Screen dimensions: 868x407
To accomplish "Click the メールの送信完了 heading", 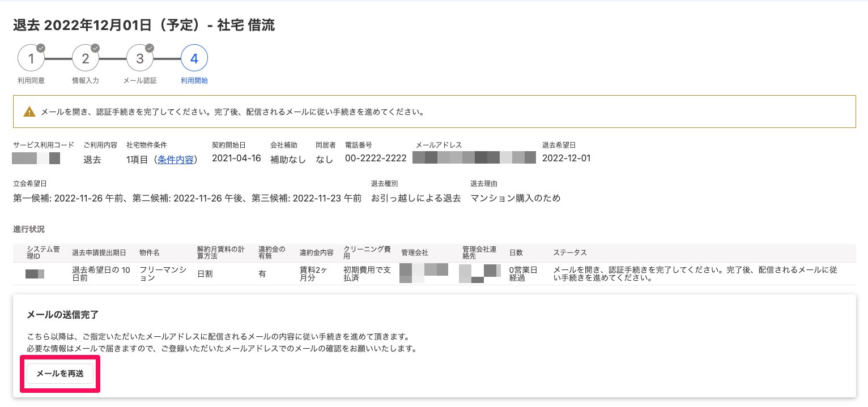I will point(63,314).
